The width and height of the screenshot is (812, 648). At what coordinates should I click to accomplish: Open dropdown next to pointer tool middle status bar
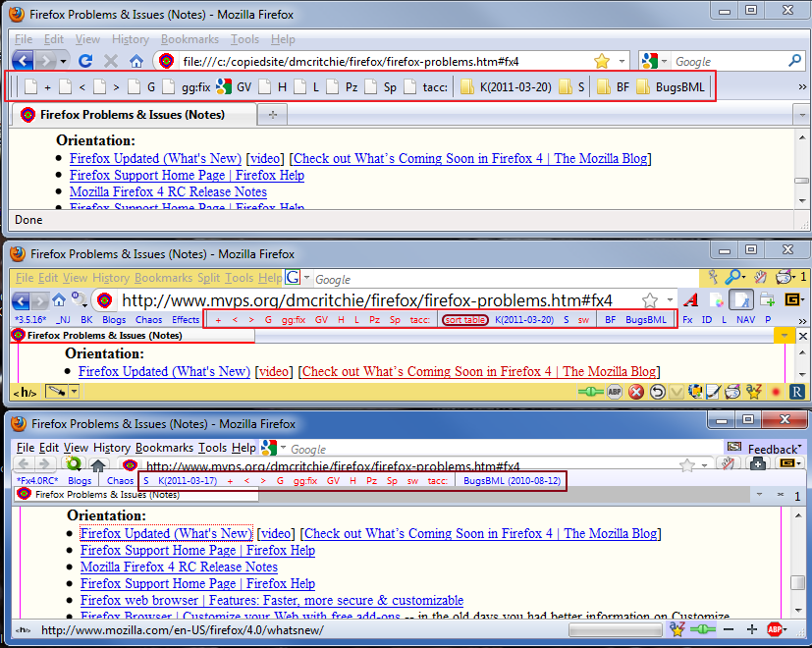tap(74, 392)
